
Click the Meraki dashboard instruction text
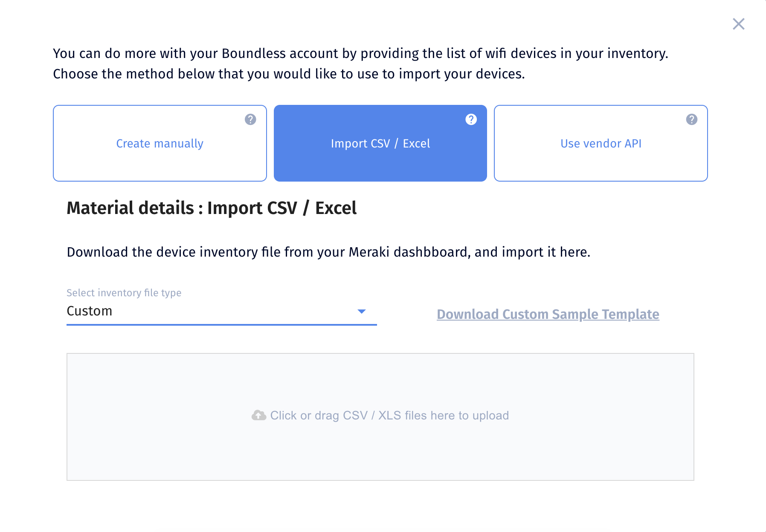(x=328, y=252)
